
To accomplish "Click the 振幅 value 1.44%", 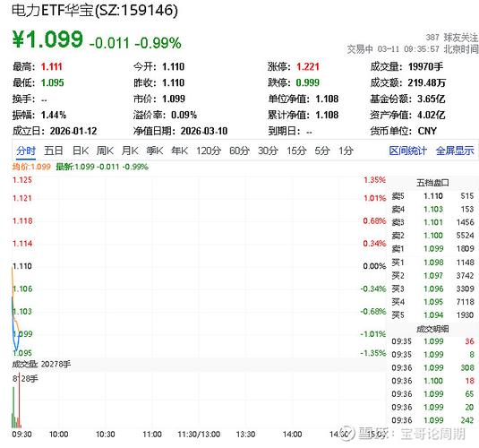I will click(54, 115).
